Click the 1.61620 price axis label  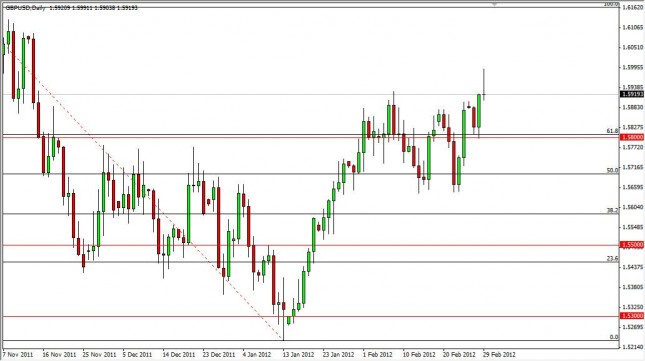633,7
